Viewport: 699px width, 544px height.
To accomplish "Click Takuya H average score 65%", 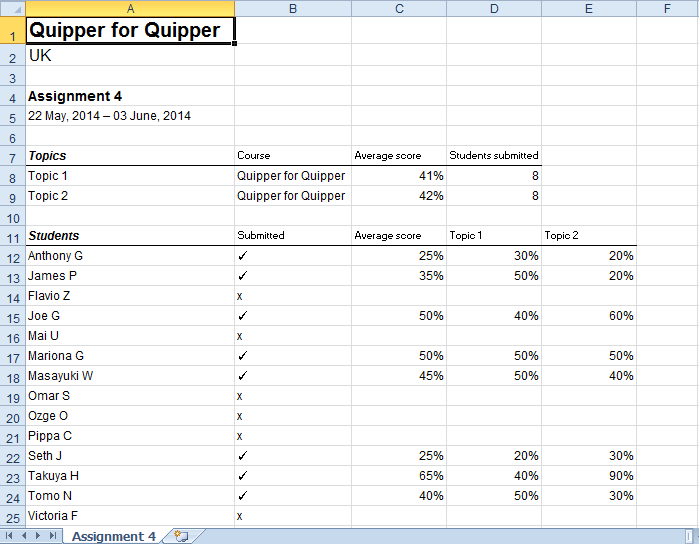I will pyautogui.click(x=399, y=476).
